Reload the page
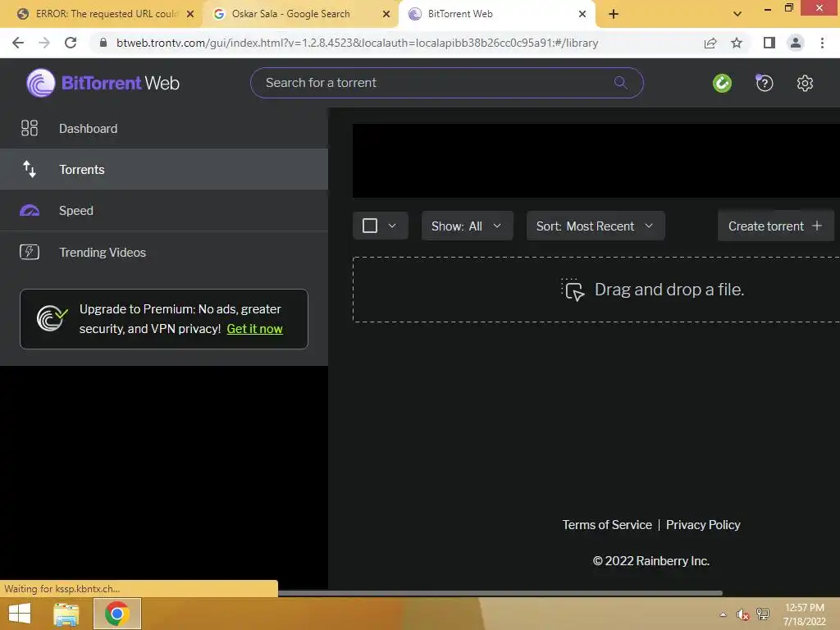840x630 pixels. click(71, 43)
